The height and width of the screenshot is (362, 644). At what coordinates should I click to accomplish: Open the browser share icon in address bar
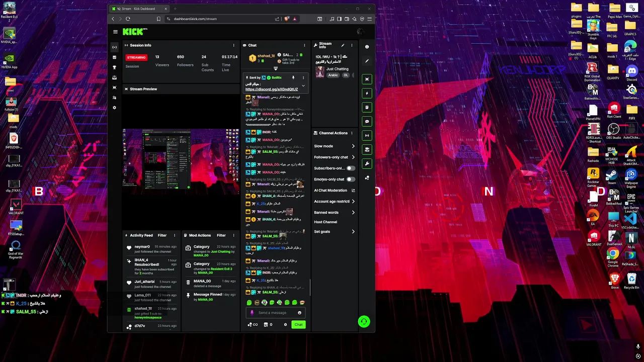pyautogui.click(x=277, y=19)
